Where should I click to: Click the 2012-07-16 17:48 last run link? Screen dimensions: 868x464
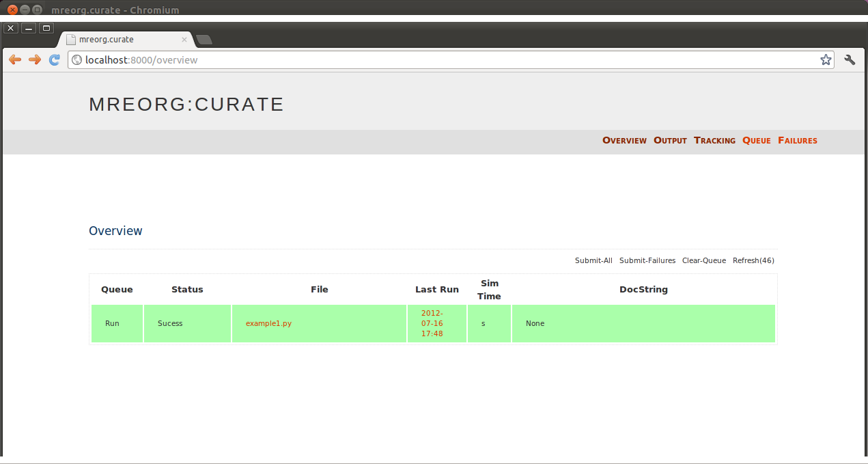click(x=432, y=323)
